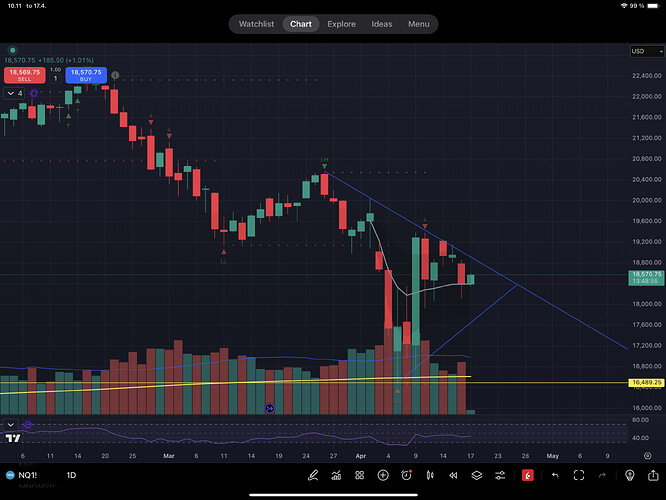
Task: Open the ideas lightbulb icon
Action: (630, 475)
